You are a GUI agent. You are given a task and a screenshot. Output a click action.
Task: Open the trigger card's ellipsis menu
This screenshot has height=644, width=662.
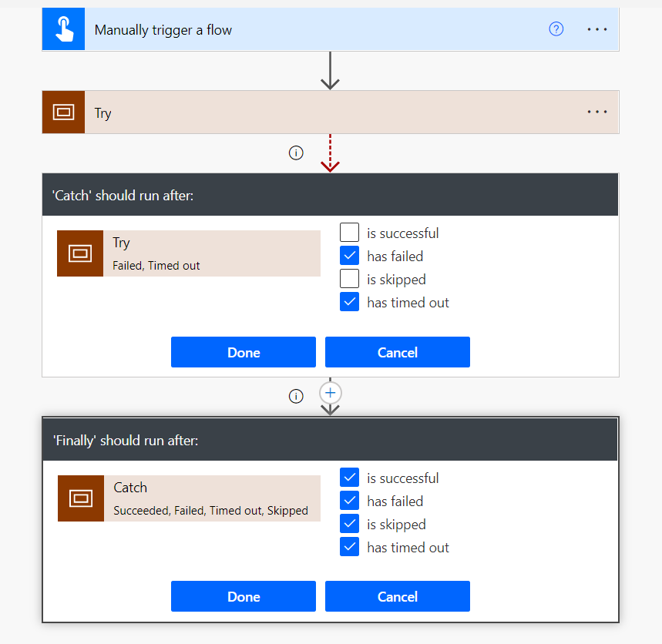click(597, 29)
